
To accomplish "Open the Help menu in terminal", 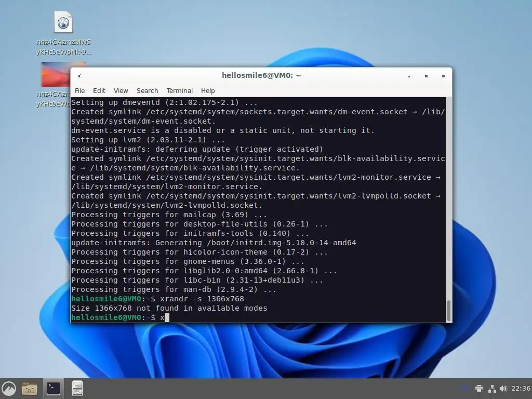I will point(208,90).
